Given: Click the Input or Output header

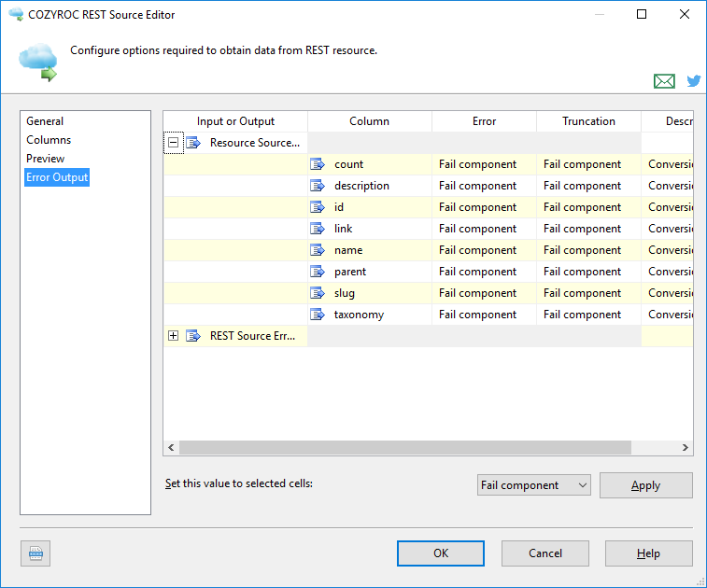Looking at the screenshot, I should point(235,121).
